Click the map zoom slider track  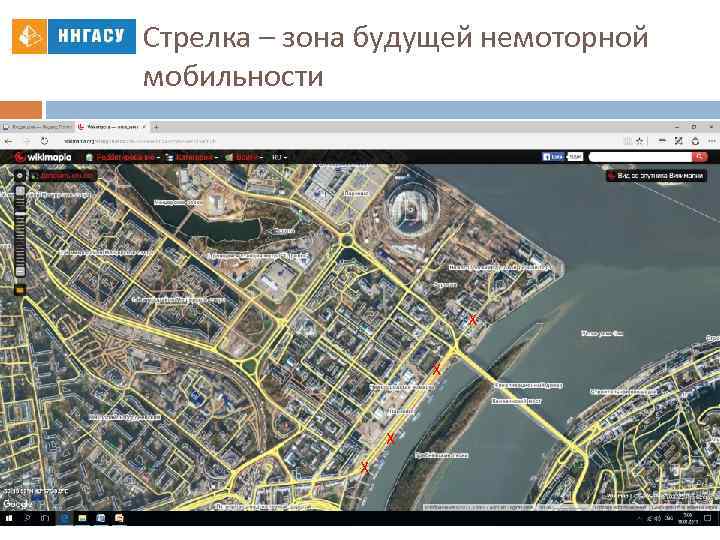click(20, 231)
